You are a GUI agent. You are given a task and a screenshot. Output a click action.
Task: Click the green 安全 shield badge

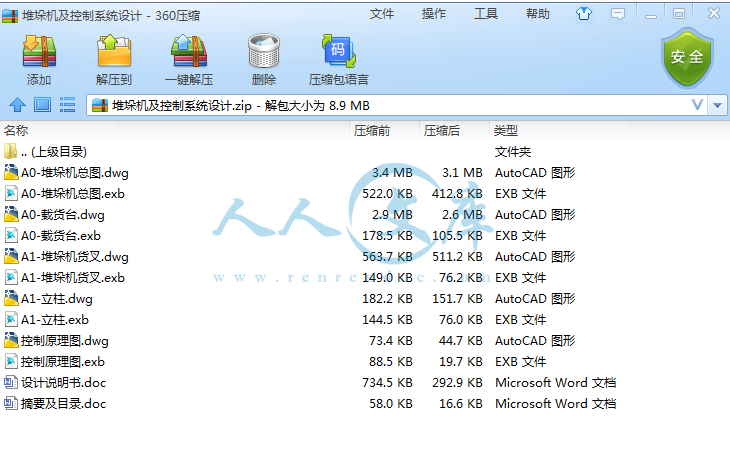click(x=687, y=58)
